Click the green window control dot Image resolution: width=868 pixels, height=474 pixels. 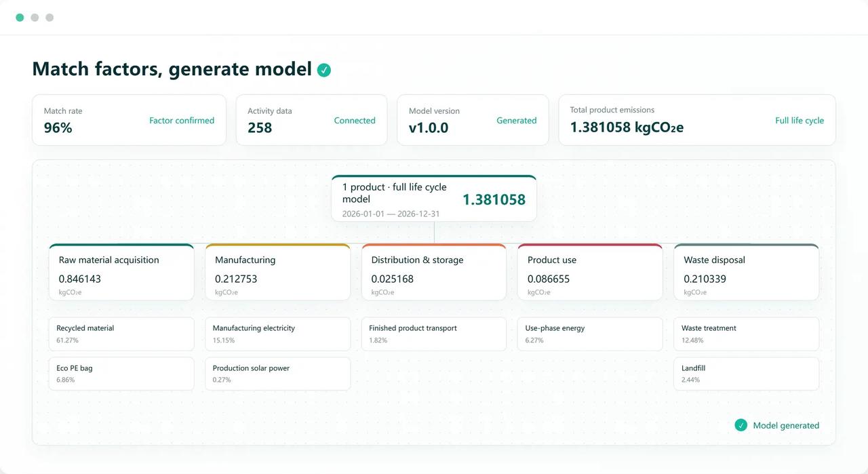coord(20,18)
